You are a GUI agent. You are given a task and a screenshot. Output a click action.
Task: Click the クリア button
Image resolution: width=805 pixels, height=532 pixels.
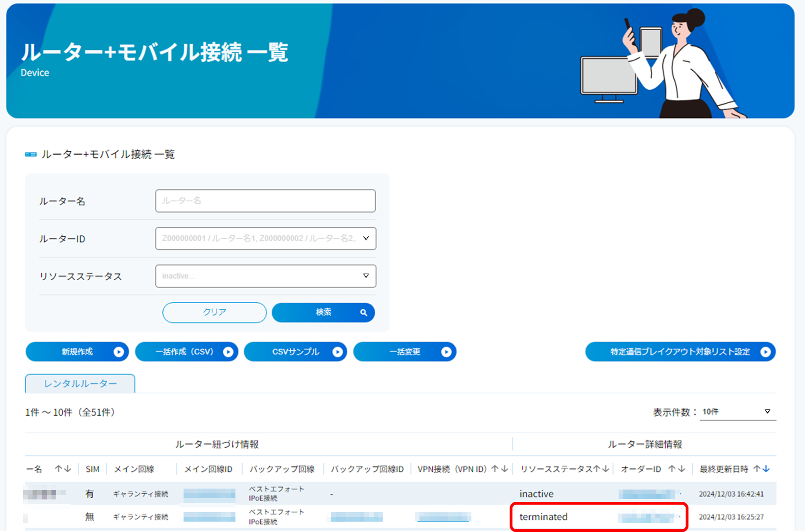pyautogui.click(x=215, y=312)
